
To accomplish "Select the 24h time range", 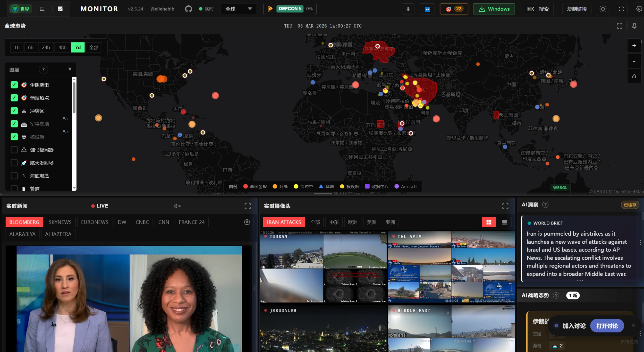I will click(x=46, y=47).
